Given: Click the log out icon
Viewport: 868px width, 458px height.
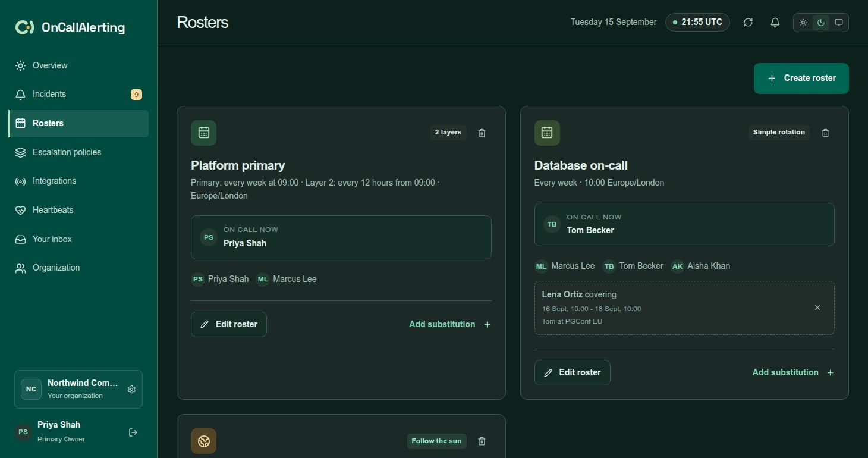Looking at the screenshot, I should tap(133, 432).
